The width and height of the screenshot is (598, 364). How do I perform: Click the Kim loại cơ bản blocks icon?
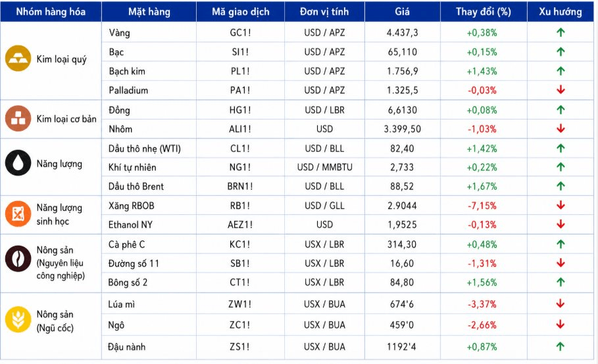coord(18,118)
